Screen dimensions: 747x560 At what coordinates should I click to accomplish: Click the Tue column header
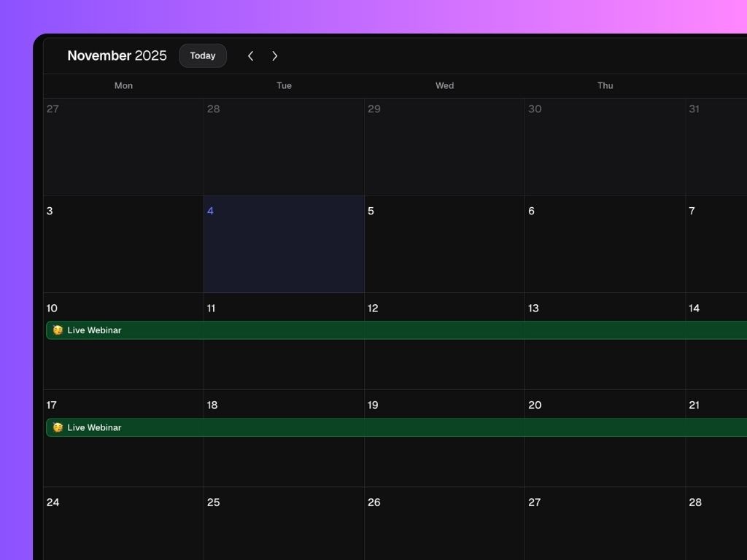[284, 86]
